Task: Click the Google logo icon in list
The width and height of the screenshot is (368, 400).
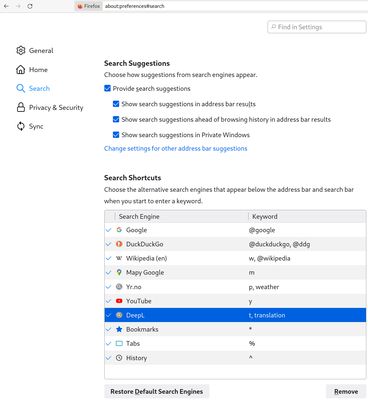Action: click(119, 230)
